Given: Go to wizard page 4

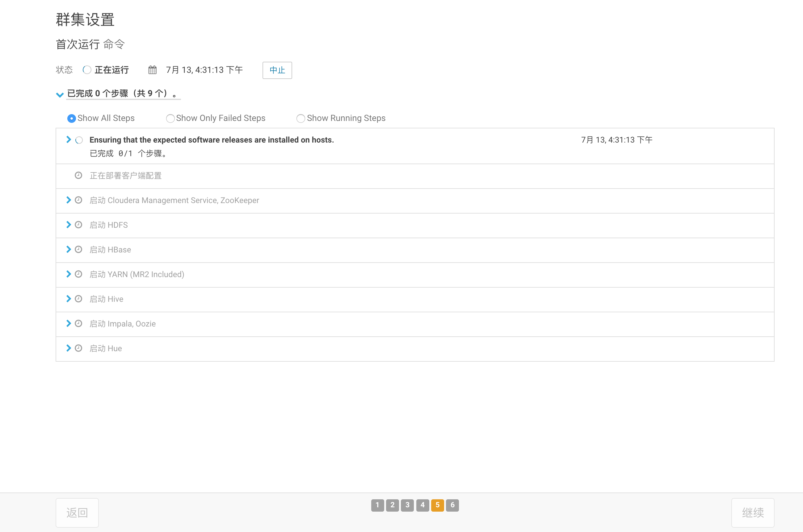Looking at the screenshot, I should (423, 505).
